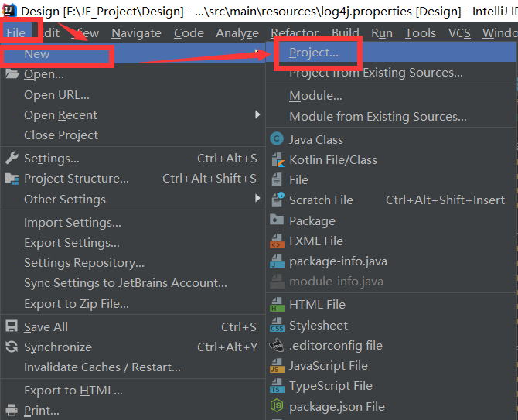518x420 pixels.
Task: Click the HTML File icon
Action: [276, 304]
